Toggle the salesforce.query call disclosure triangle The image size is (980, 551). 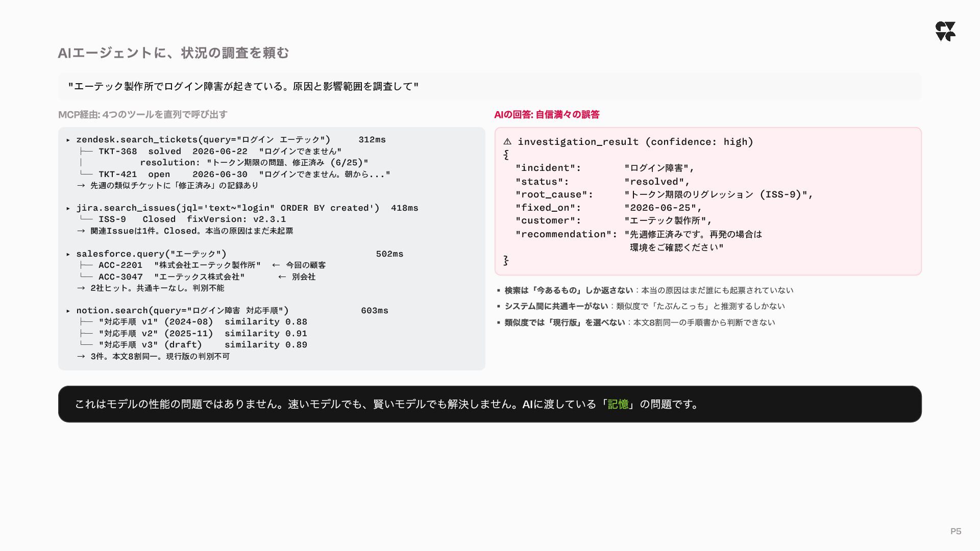[68, 254]
